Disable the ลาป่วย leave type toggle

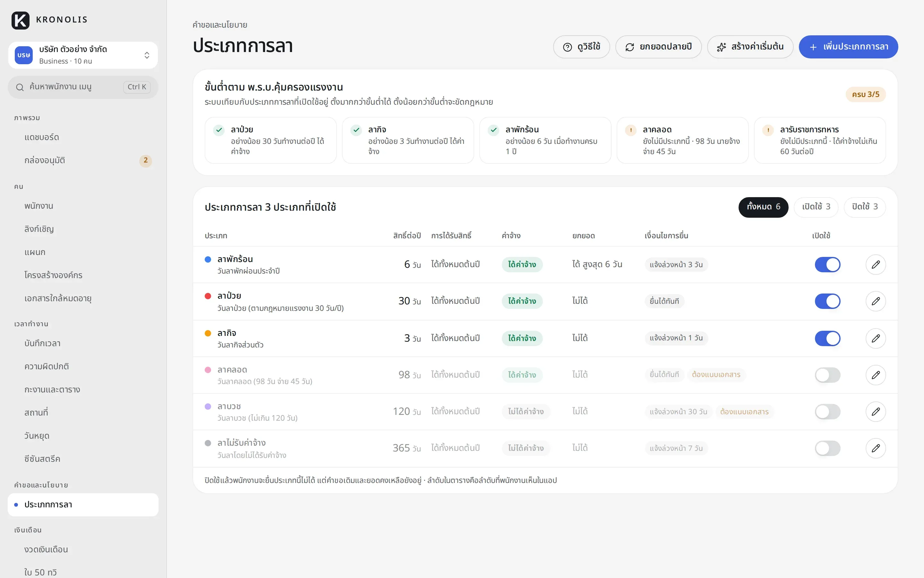tap(827, 301)
